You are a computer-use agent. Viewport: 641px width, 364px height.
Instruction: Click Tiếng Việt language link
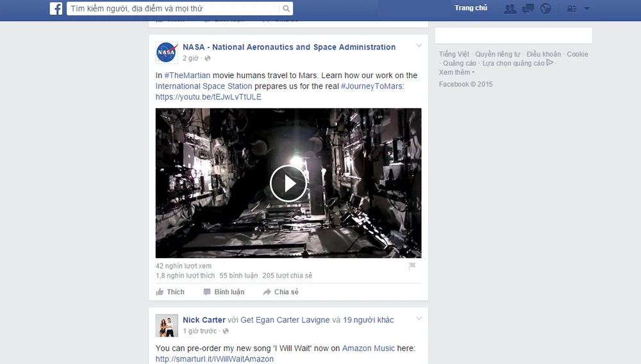click(x=454, y=54)
